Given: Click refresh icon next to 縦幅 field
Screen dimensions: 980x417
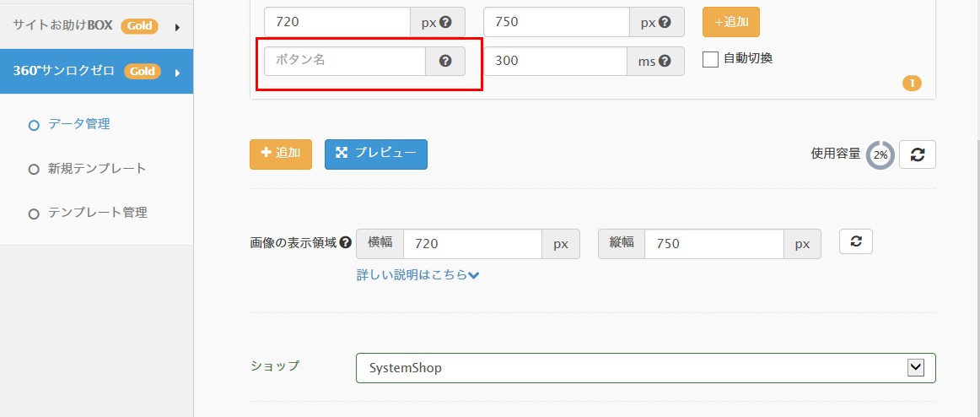Looking at the screenshot, I should coord(856,242).
